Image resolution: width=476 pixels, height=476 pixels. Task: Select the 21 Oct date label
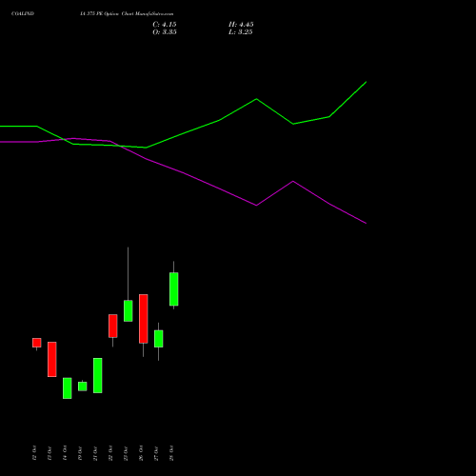95,453
